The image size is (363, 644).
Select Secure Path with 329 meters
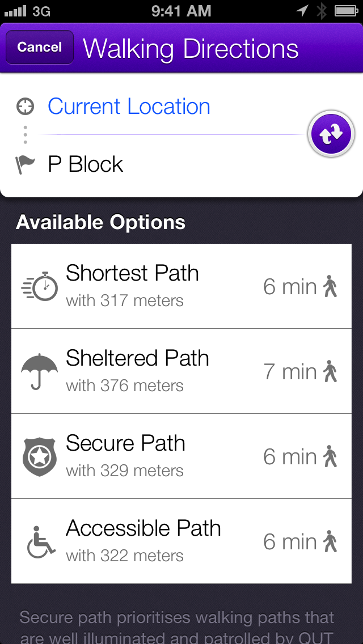[x=181, y=456]
